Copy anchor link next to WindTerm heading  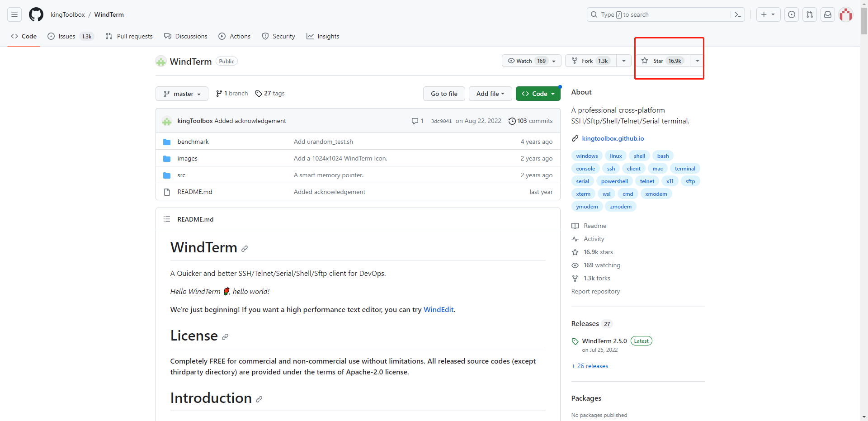[x=245, y=249]
